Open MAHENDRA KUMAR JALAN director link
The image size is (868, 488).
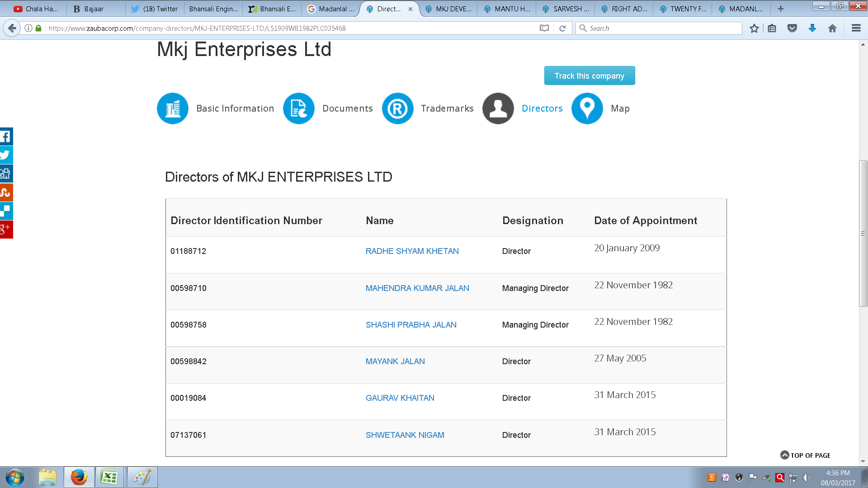click(417, 288)
